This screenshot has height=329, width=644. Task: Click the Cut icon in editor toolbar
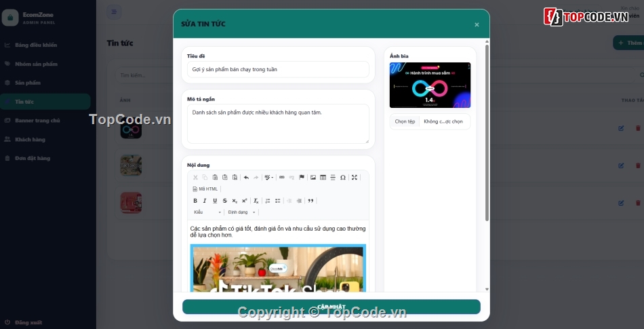coord(195,178)
